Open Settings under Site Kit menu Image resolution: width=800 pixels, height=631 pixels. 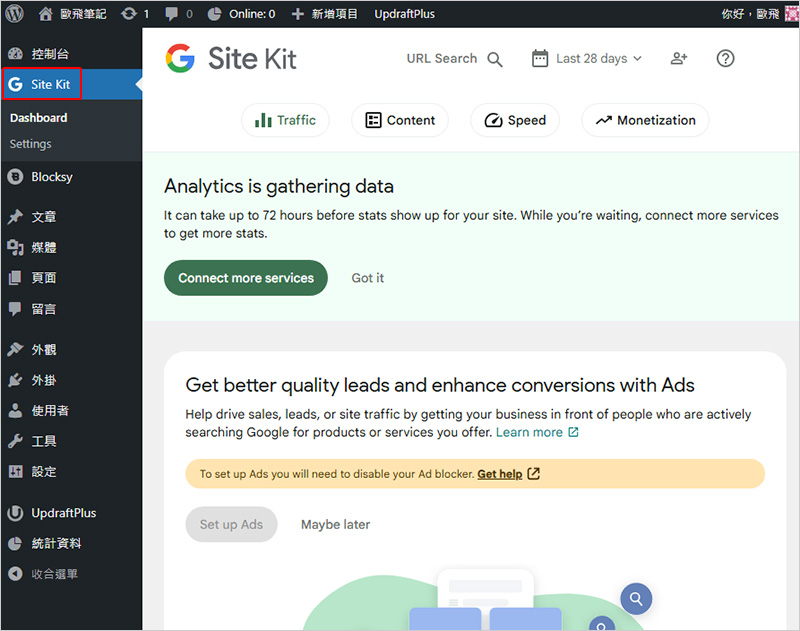[31, 144]
